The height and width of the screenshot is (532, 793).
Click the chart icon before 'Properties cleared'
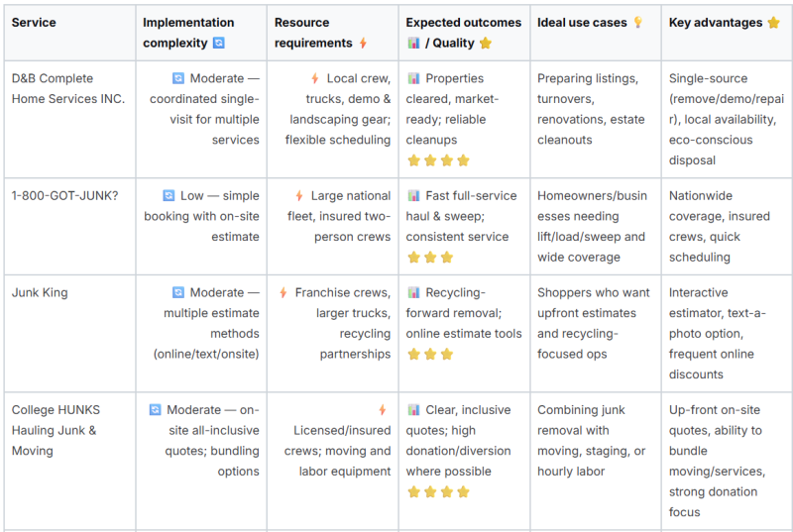[x=413, y=78]
